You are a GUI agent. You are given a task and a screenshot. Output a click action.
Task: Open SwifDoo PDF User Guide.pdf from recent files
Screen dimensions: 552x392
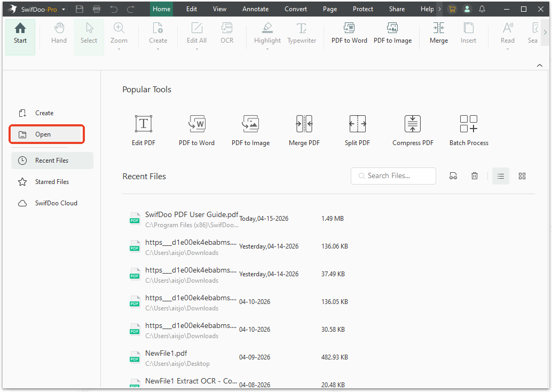pyautogui.click(x=191, y=214)
